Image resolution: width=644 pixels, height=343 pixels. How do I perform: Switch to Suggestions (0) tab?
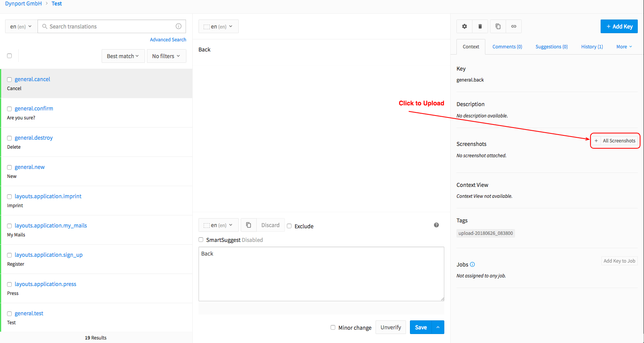click(551, 47)
